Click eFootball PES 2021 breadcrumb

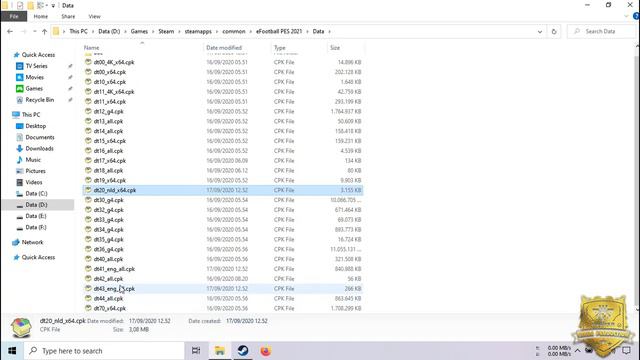click(x=279, y=31)
